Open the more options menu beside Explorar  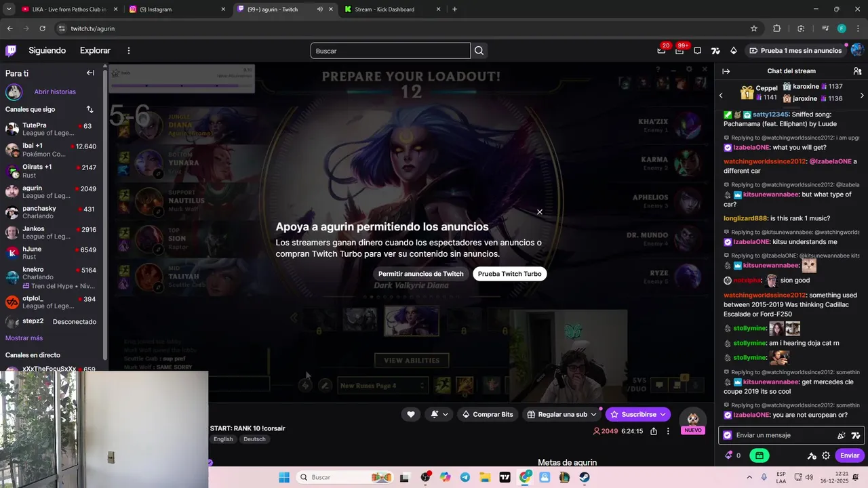[x=129, y=51]
